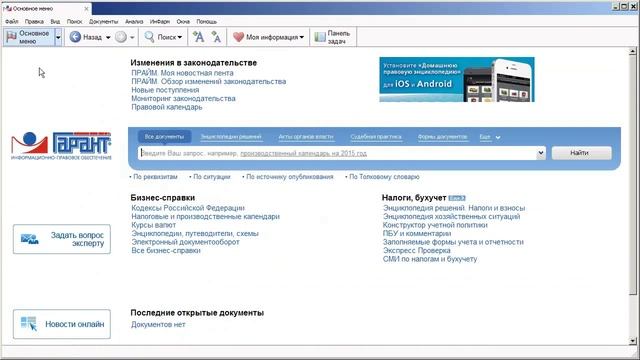Viewport: 640px width, 360px height.
Task: Open the Основное меню toolbar button
Action: (29, 37)
